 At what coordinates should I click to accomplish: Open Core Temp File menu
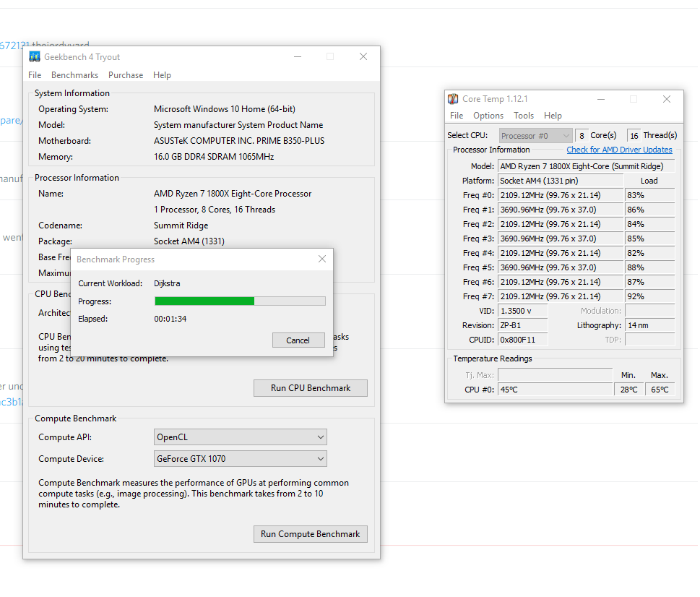(x=457, y=116)
